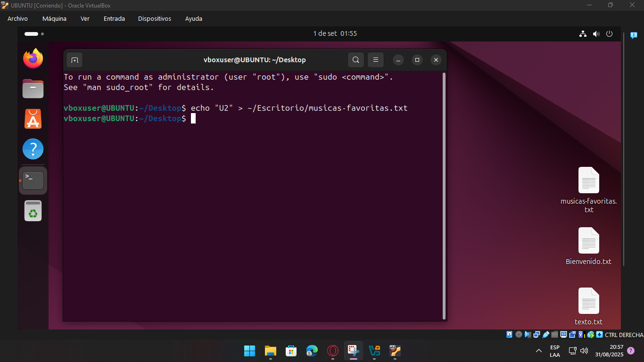Click the terminal search magnifier button
This screenshot has height=362, width=644.
[356, 60]
